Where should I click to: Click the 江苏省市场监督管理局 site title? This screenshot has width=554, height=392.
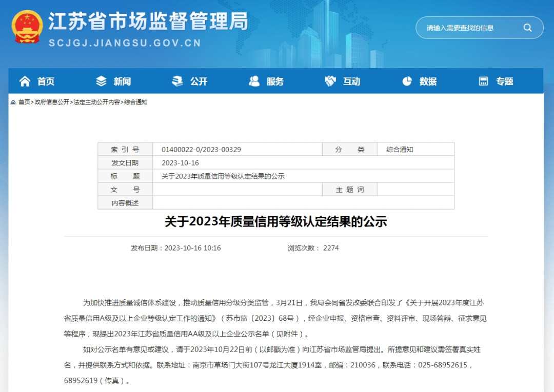click(148, 21)
